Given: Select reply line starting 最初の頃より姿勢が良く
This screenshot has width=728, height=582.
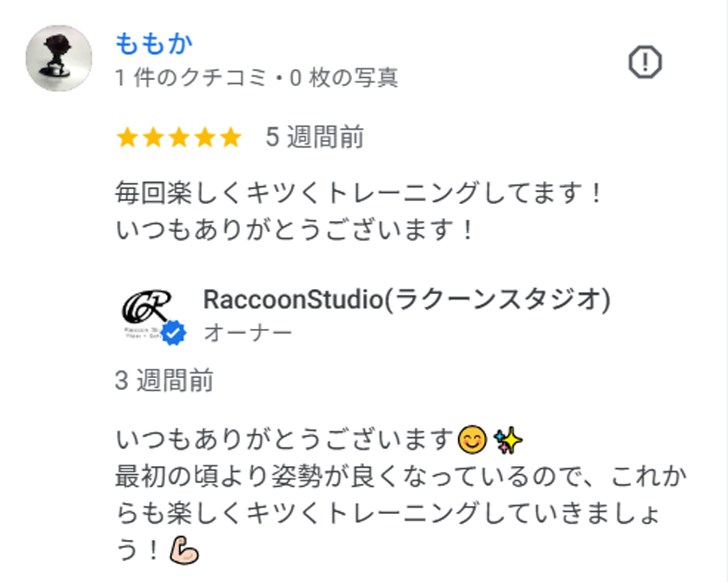Looking at the screenshot, I should (x=401, y=476).
